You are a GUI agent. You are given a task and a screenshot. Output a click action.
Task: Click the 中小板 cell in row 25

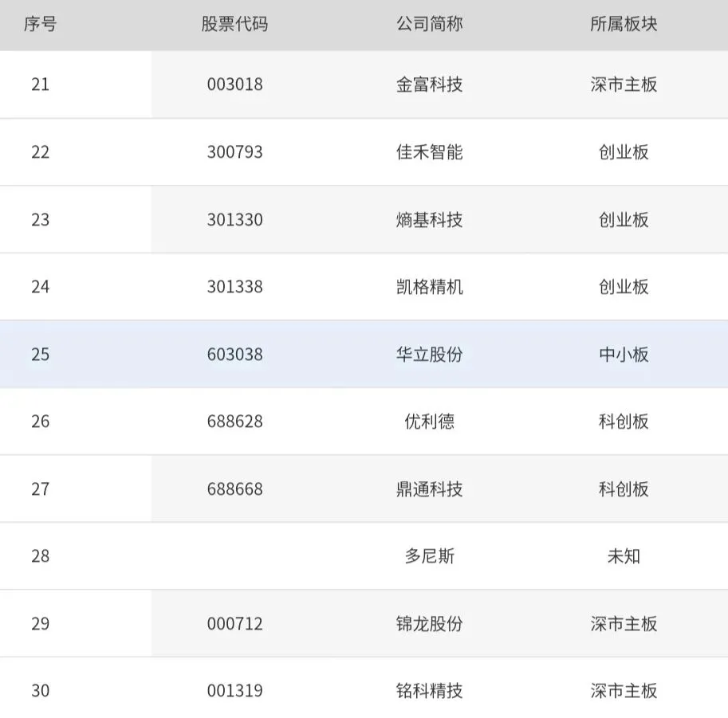click(x=624, y=354)
